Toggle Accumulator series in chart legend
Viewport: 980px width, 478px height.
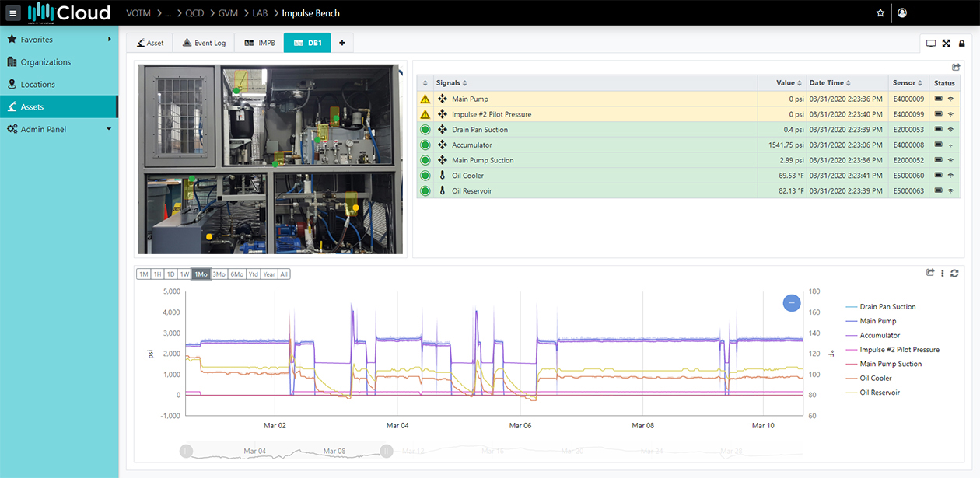pos(880,336)
